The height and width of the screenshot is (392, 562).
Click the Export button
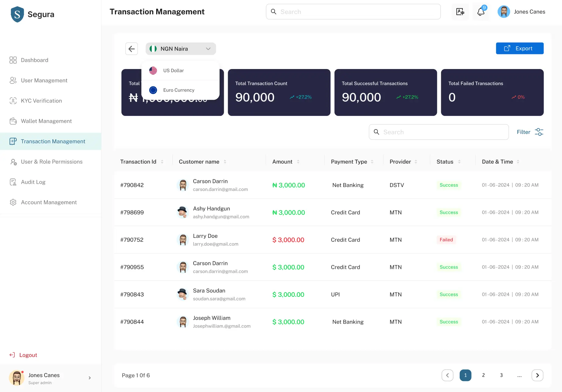pyautogui.click(x=520, y=48)
